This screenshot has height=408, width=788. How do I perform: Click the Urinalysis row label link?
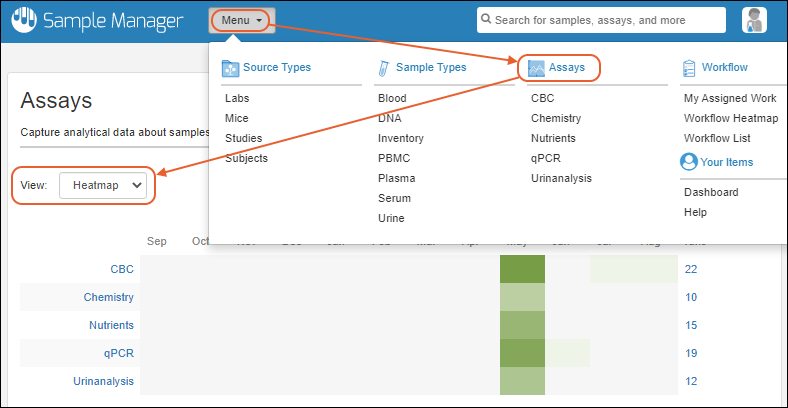103,381
